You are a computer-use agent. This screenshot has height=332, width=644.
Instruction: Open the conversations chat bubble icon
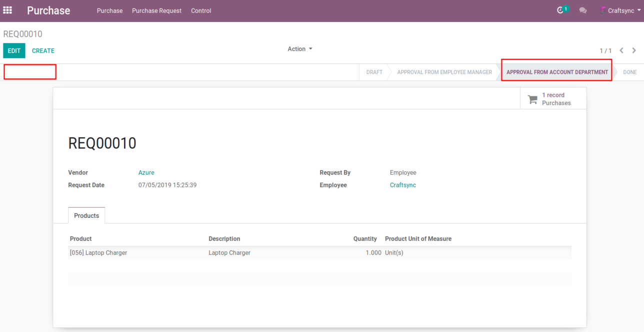click(582, 11)
